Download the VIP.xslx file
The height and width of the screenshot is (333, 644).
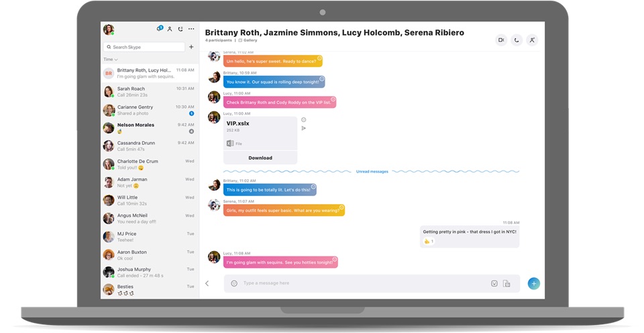coord(260,158)
